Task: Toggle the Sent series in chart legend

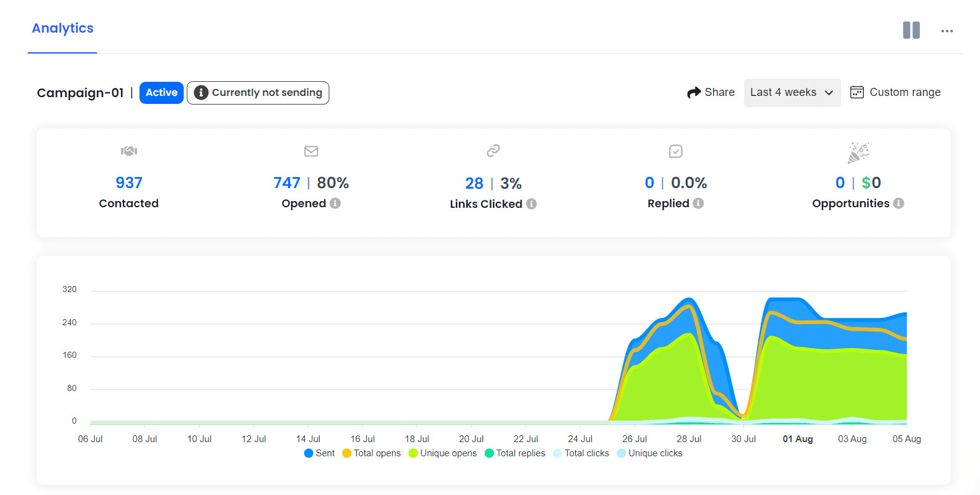Action: (x=319, y=453)
